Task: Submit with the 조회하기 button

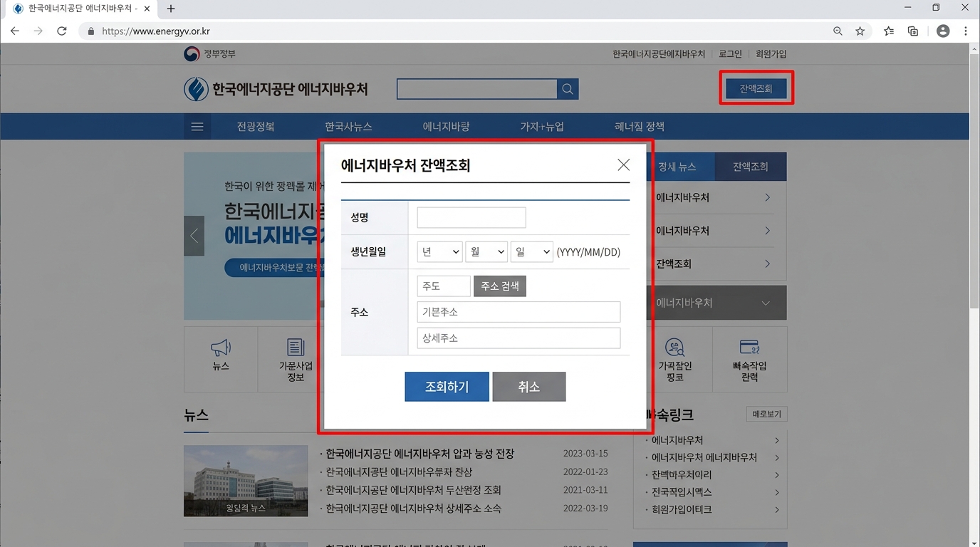Action: [447, 387]
